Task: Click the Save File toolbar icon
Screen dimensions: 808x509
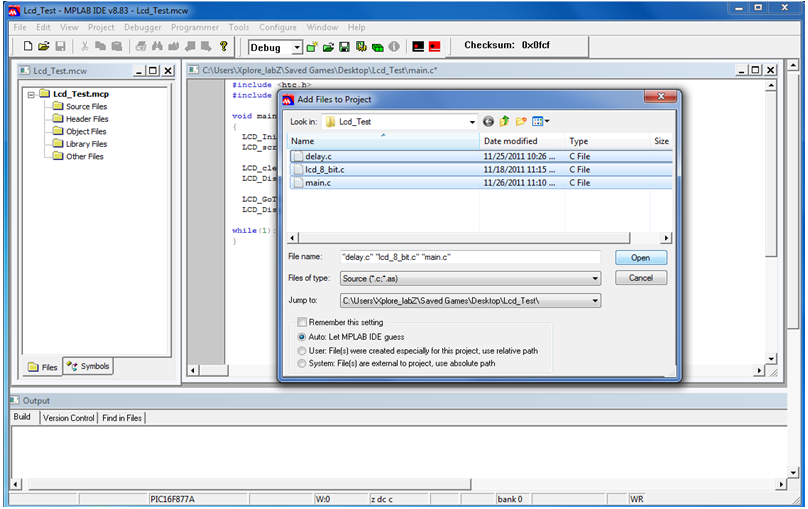Action: 60,46
